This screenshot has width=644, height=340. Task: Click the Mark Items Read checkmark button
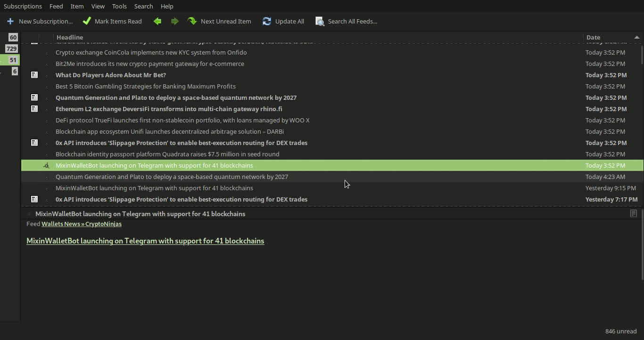tap(112, 21)
